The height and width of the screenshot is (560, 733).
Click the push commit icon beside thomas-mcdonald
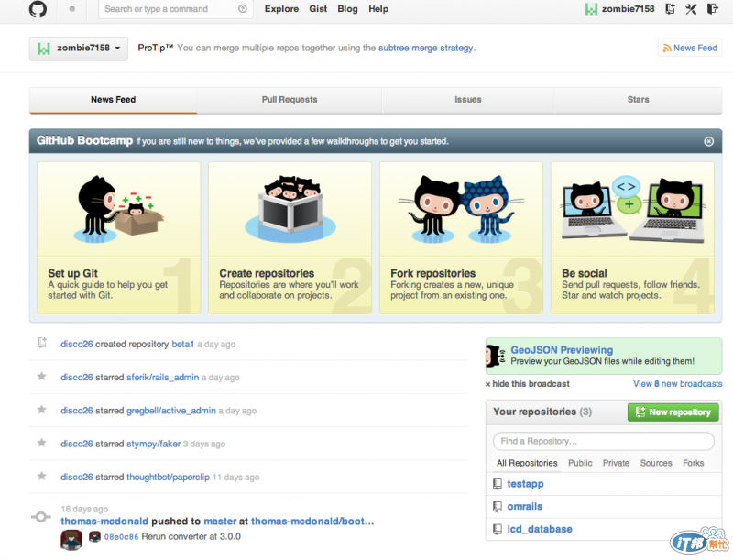[41, 517]
